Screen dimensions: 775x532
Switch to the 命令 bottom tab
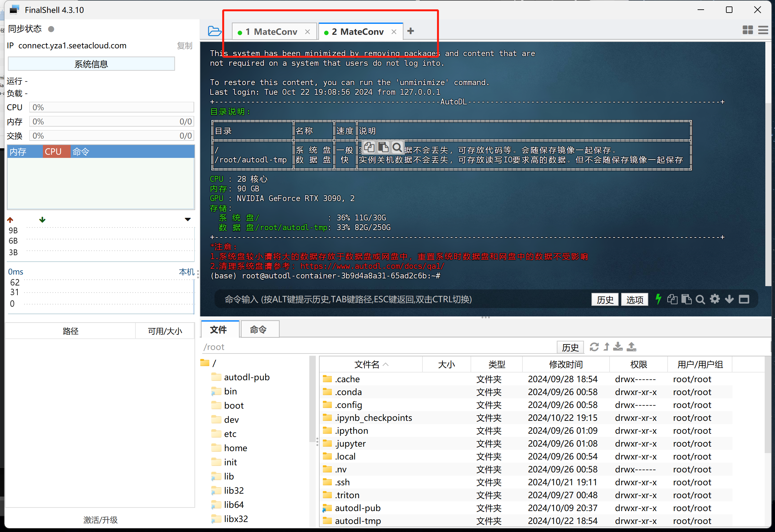[259, 330]
